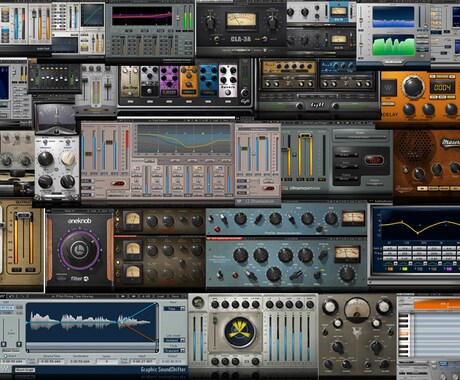460x380 pixels.
Task: Click the round yellow radar display on the silver plugin
Action: pos(240,332)
